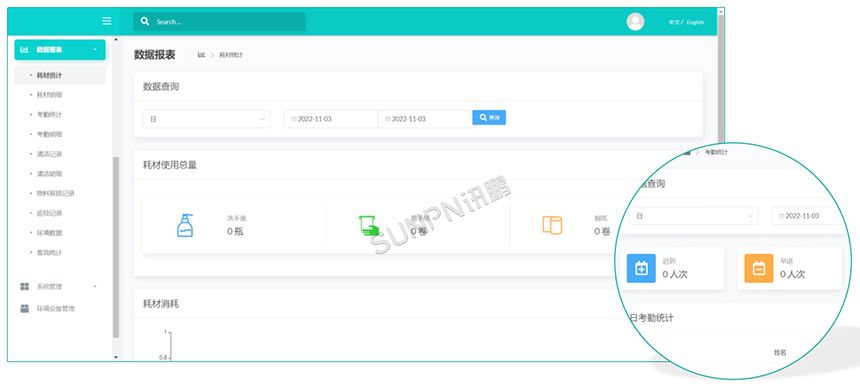Open the 日 period dropdown in 数据查询

pos(206,119)
